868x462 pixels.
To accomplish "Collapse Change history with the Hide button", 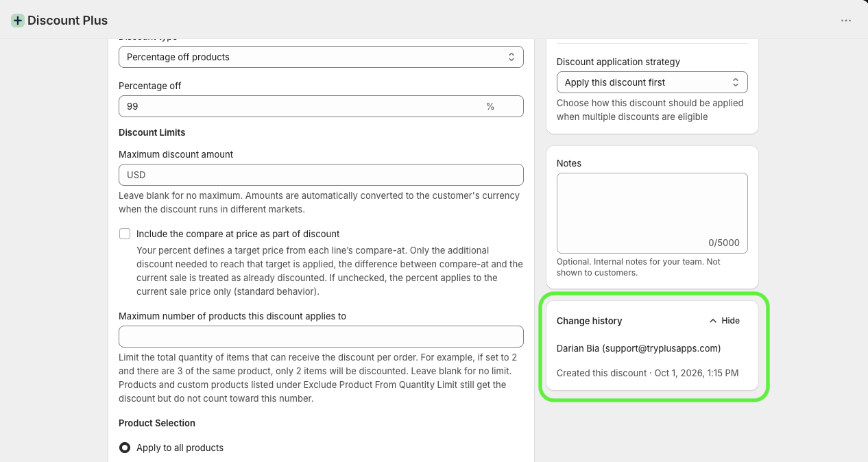I will tap(725, 321).
